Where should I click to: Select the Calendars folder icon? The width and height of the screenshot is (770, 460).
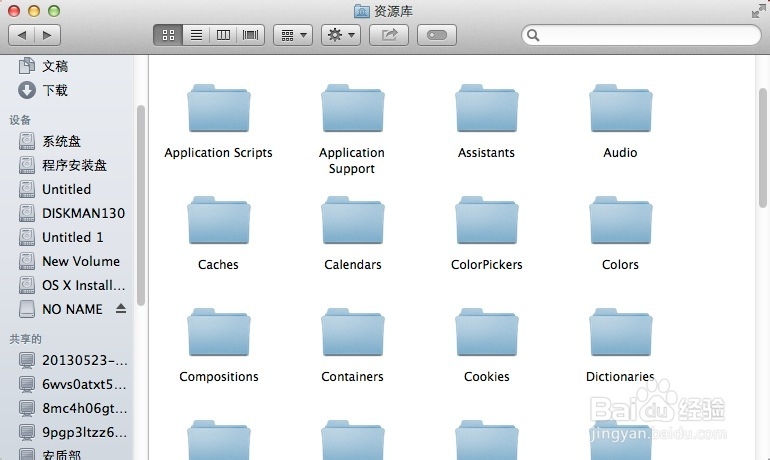pyautogui.click(x=353, y=220)
